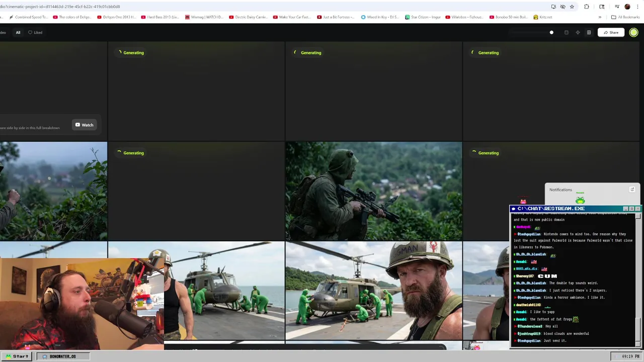Image resolution: width=644 pixels, height=362 pixels.
Task: Select the single-panel layout icon
Action: [x=566, y=33]
